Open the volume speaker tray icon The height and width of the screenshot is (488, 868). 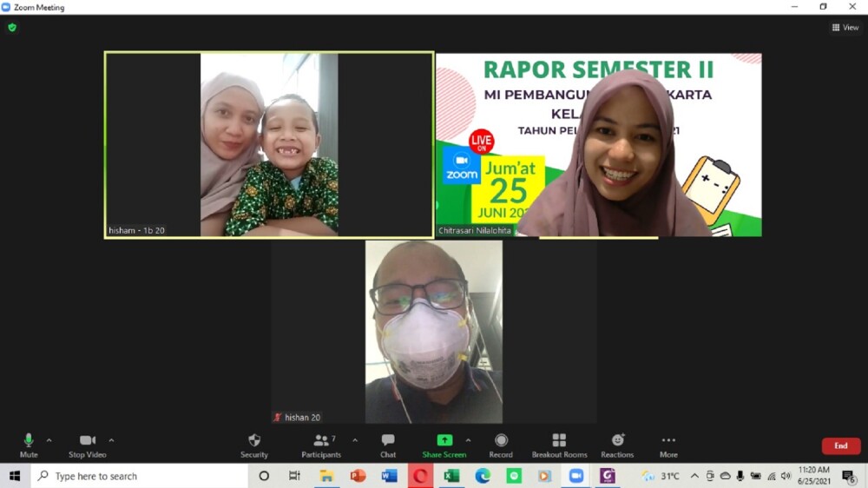[x=786, y=476]
